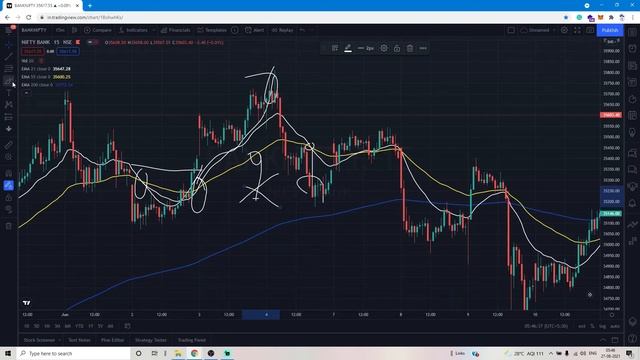Screen dimensions: 640x360
Task: Open the Financials menu
Action: [x=176, y=30]
